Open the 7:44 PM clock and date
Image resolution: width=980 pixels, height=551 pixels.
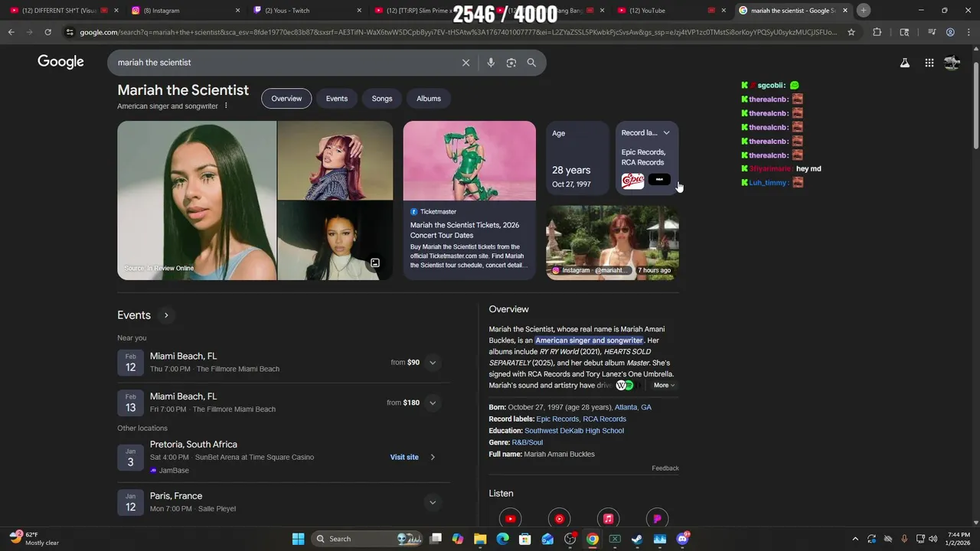(959, 539)
